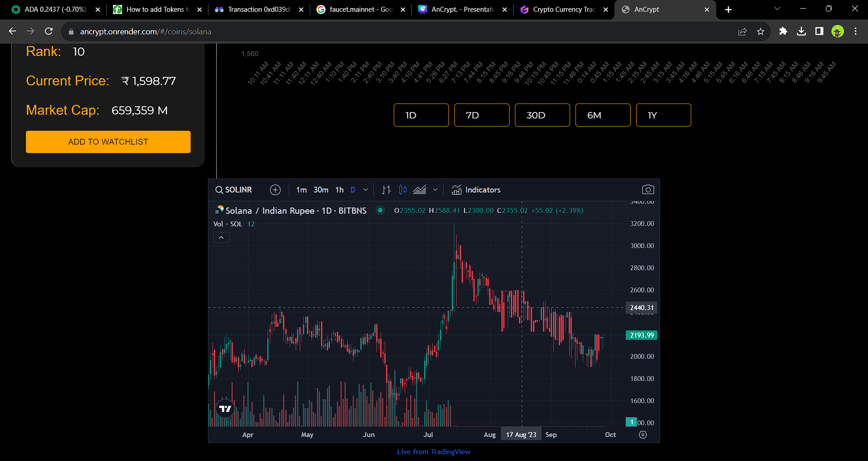The height and width of the screenshot is (461, 868).
Task: Close the faucet.mainnet Google tab
Action: point(403,9)
